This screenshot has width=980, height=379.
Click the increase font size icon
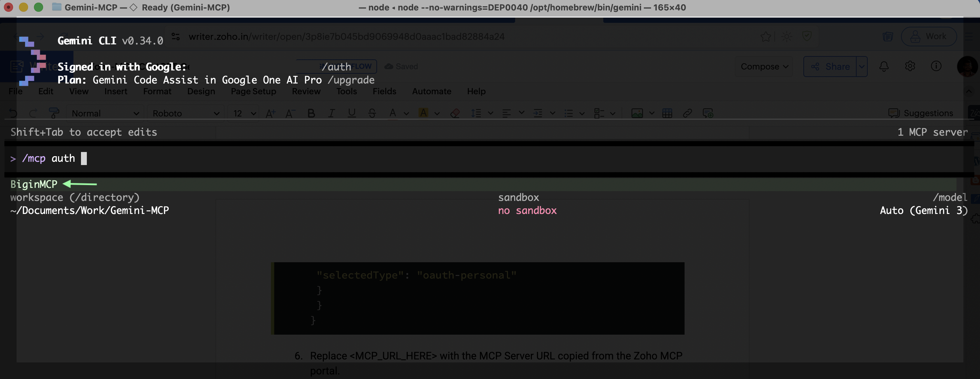(271, 113)
